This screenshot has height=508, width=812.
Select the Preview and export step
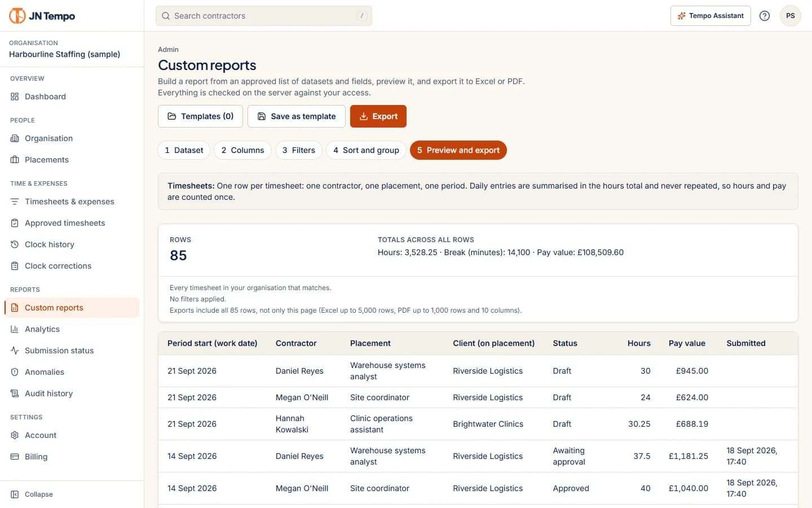coord(458,150)
